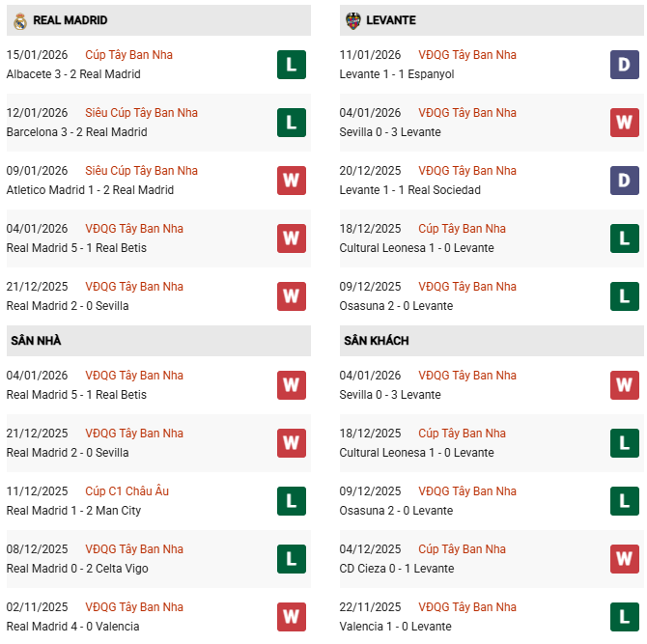
Task: Click the W badge for CD Cieza 0-1 Levante
Action: click(625, 559)
